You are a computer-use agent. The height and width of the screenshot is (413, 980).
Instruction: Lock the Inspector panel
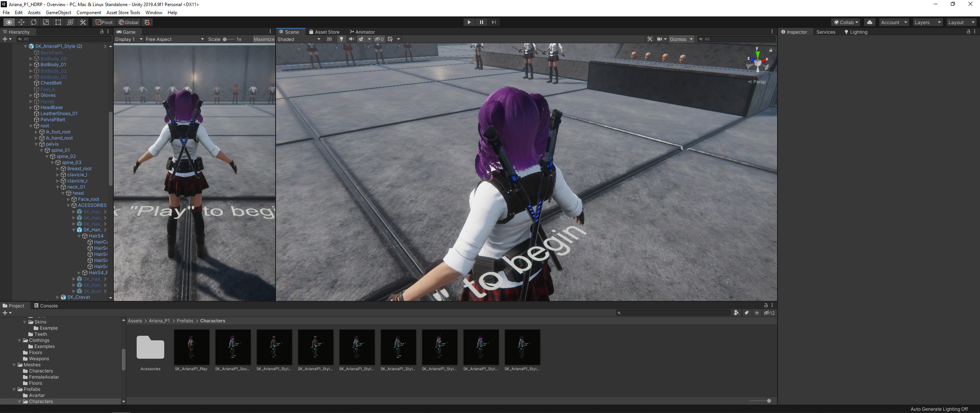[969, 32]
